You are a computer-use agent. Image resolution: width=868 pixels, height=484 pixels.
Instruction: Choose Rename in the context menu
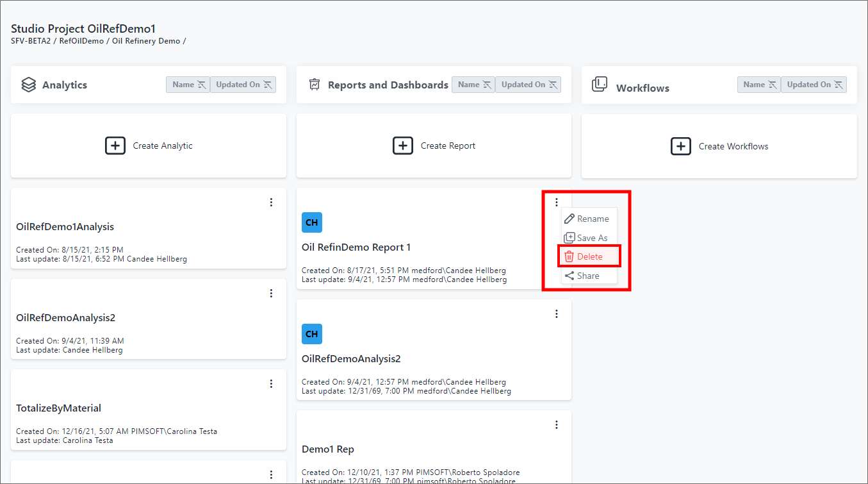[x=593, y=219]
